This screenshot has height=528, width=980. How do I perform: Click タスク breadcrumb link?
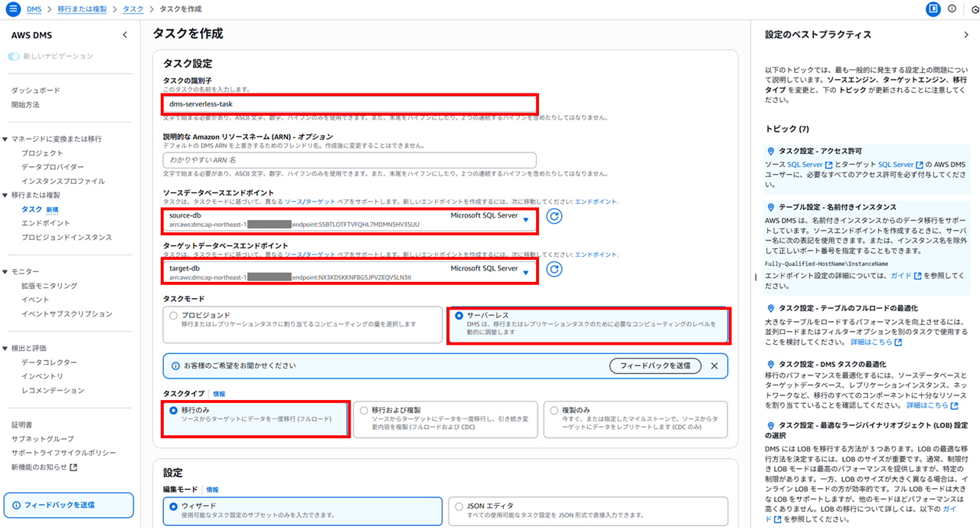pyautogui.click(x=132, y=9)
